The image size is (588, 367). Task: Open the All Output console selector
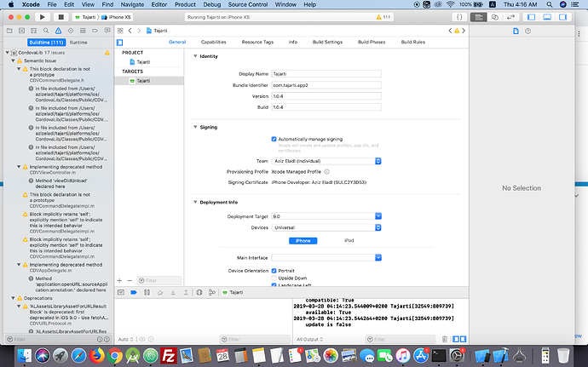click(309, 339)
